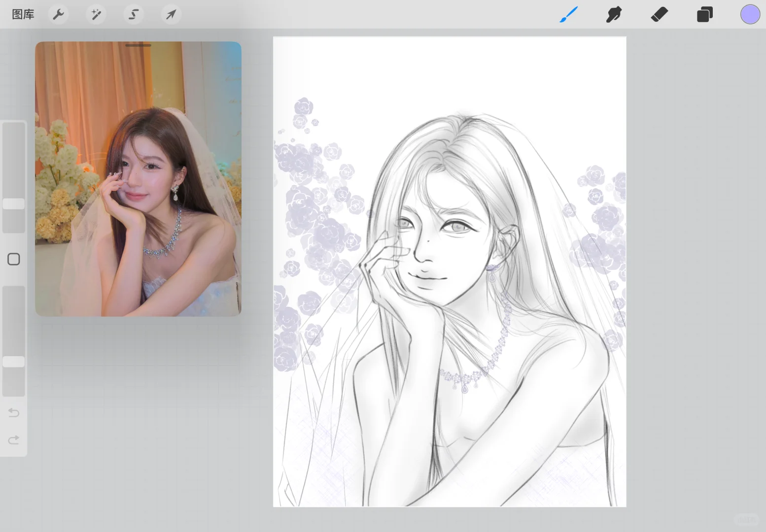The height and width of the screenshot is (532, 766).
Task: Open the Layers panel
Action: [x=704, y=14]
